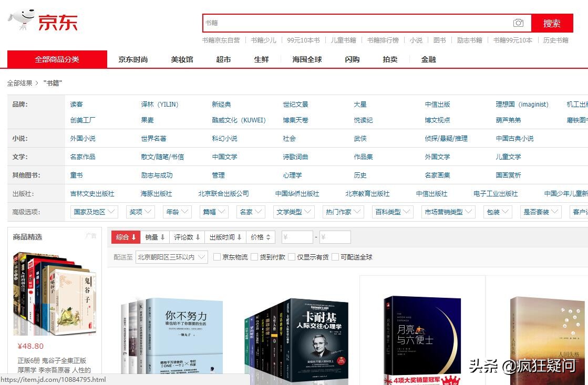Enable 可配送全球 shipping filter
This screenshot has width=588, height=385.
(x=336, y=257)
